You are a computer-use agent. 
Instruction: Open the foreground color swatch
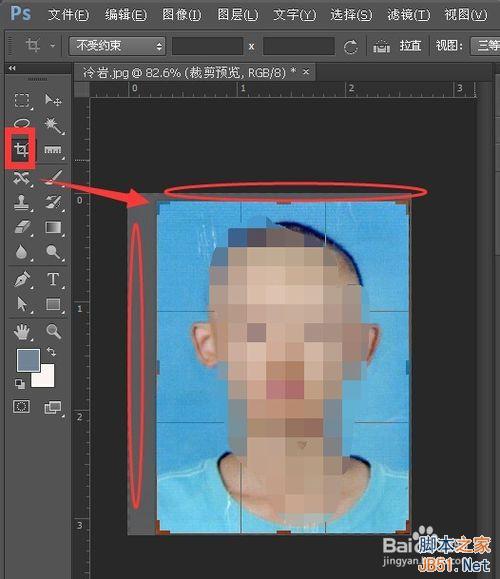pos(28,360)
